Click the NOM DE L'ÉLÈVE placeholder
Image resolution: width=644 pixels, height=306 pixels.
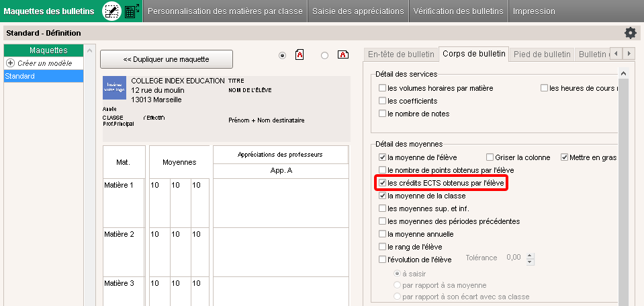(250, 90)
